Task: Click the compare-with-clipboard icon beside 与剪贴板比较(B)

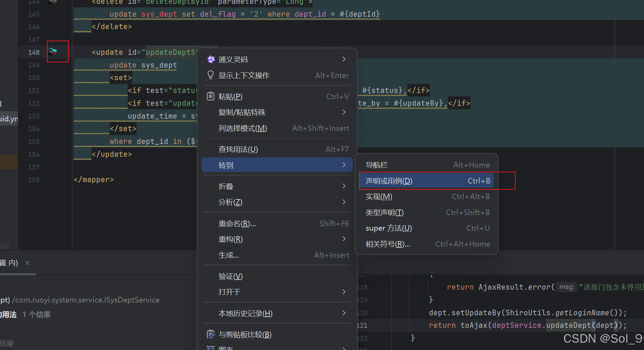Action: tap(211, 334)
